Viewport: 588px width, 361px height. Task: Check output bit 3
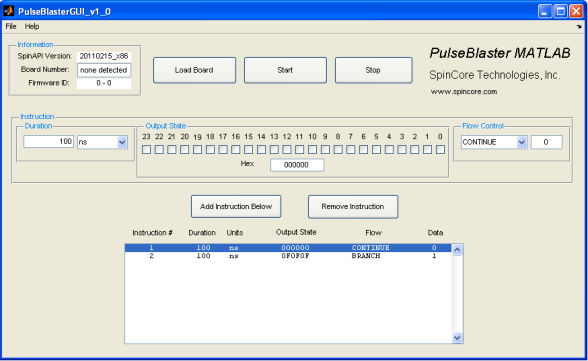(402, 150)
